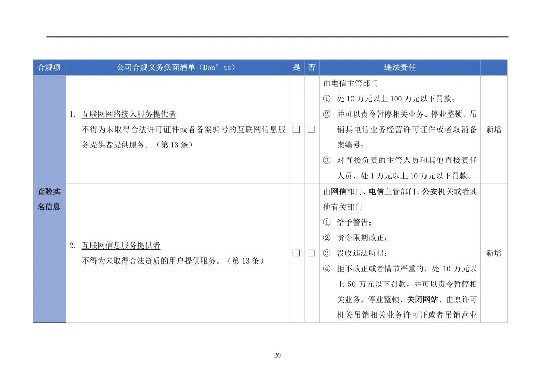This screenshot has width=555, height=392.
Task: Click circled ③ before 没收违法所得
Action: tap(327, 253)
